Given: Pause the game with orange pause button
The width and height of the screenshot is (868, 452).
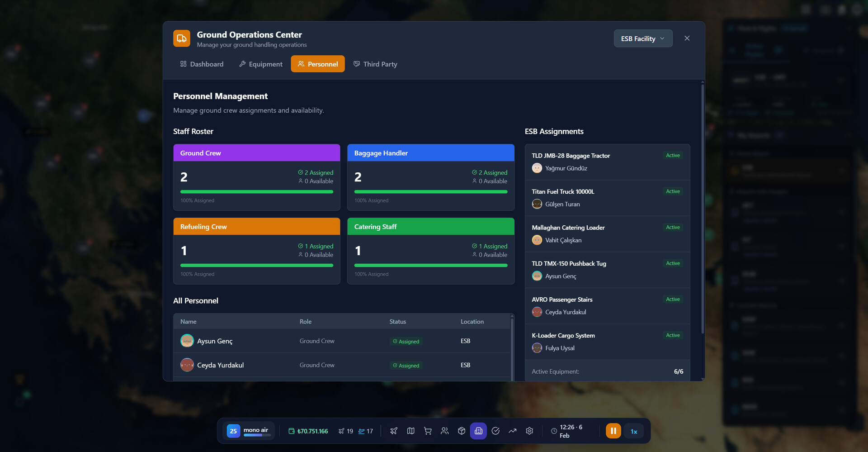Looking at the screenshot, I should click(613, 431).
